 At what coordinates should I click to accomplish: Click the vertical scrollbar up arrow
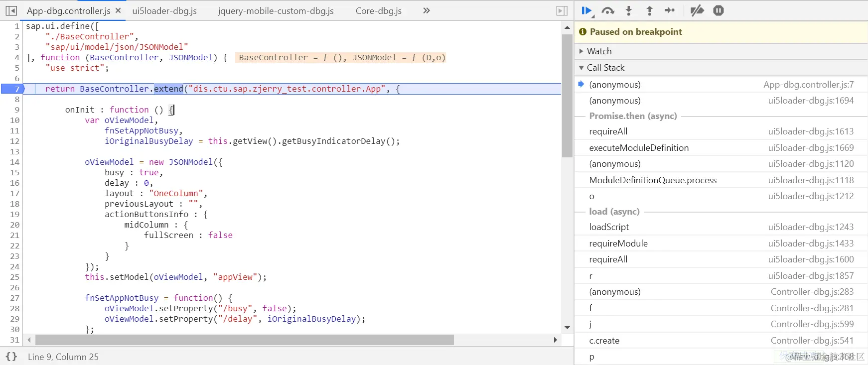567,27
